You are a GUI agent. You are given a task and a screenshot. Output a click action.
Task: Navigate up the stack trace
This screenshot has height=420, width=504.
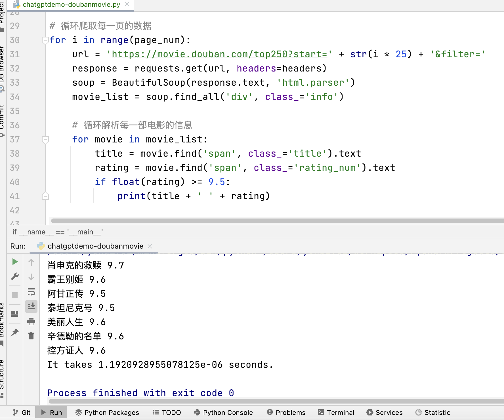[31, 262]
